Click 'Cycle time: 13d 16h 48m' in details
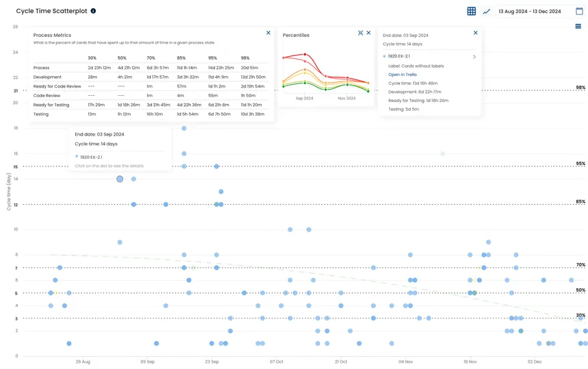 (413, 84)
